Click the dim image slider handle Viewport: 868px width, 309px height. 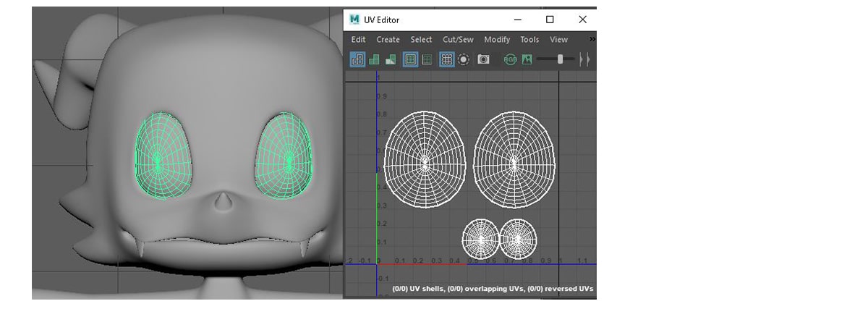pos(560,59)
